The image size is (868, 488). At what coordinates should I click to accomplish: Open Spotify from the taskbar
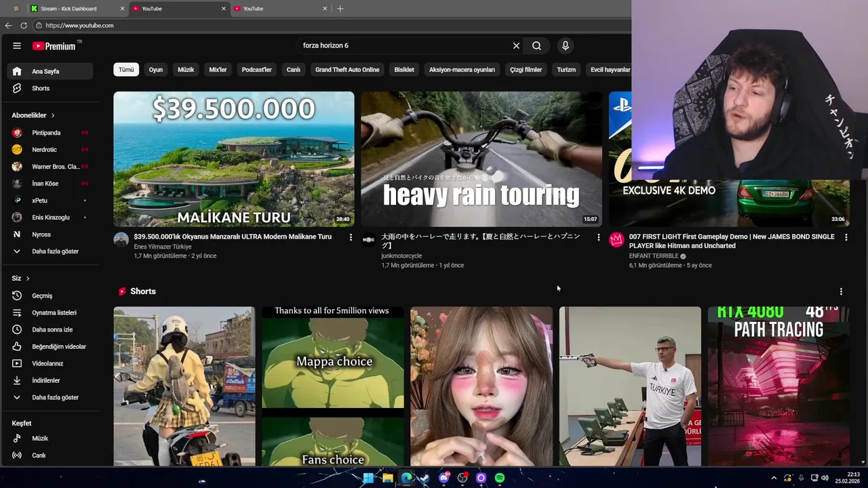pos(500,478)
